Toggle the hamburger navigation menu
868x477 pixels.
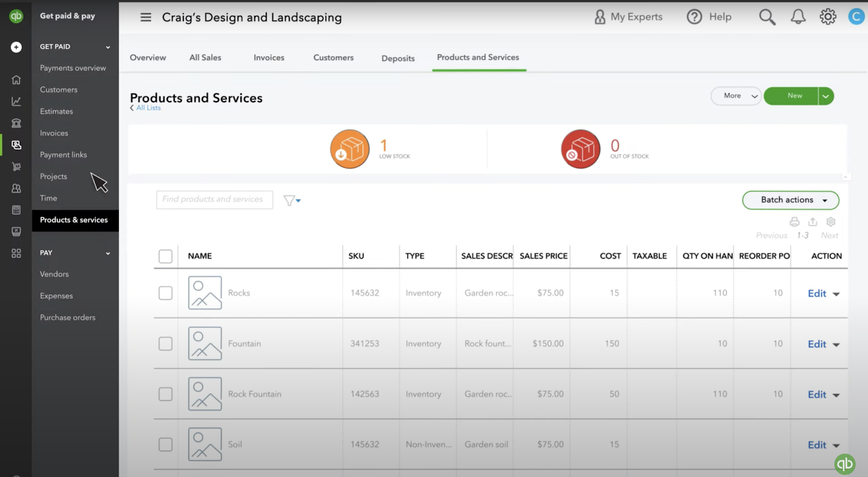pos(146,17)
